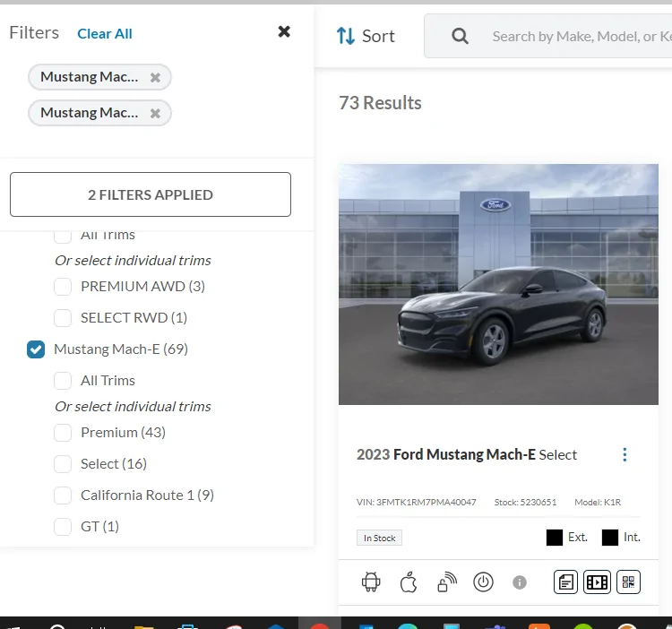672x629 pixels.
Task: Click the In Stock badge
Action: click(x=379, y=538)
